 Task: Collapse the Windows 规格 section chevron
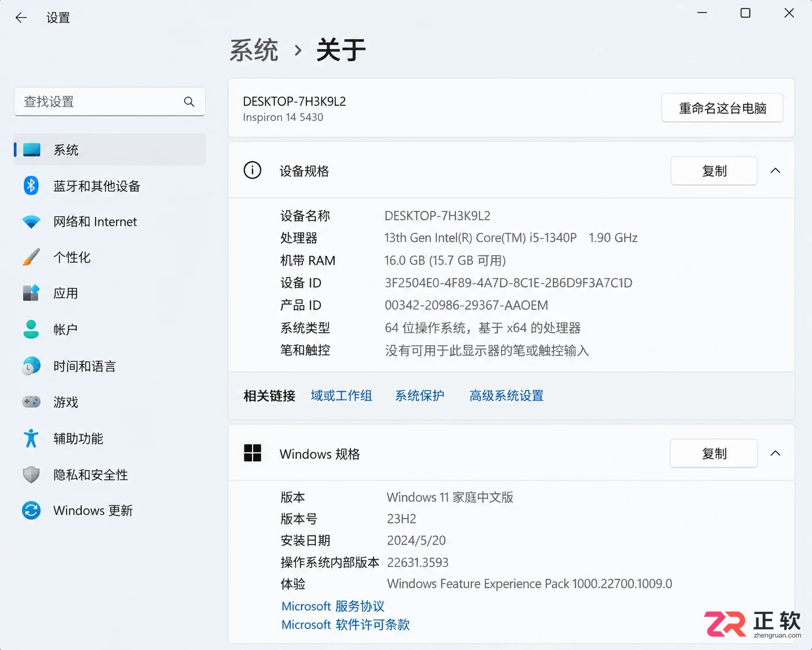[x=776, y=454]
